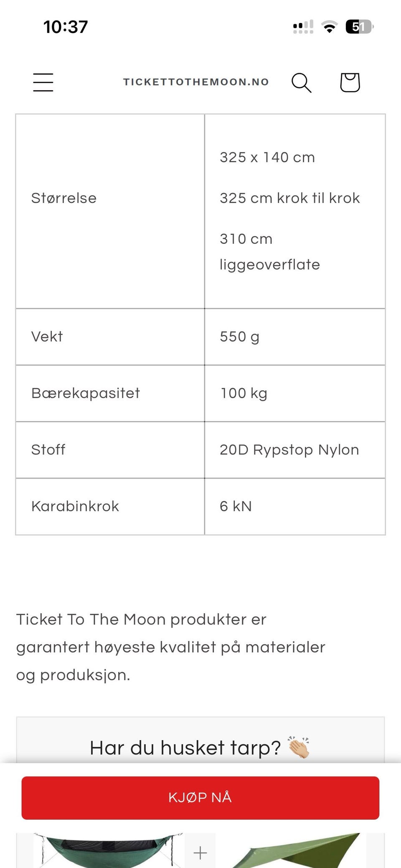Image resolution: width=401 pixels, height=868 pixels.
Task: Click the TICKETTOTHEMOON.NO logo
Action: point(196,82)
